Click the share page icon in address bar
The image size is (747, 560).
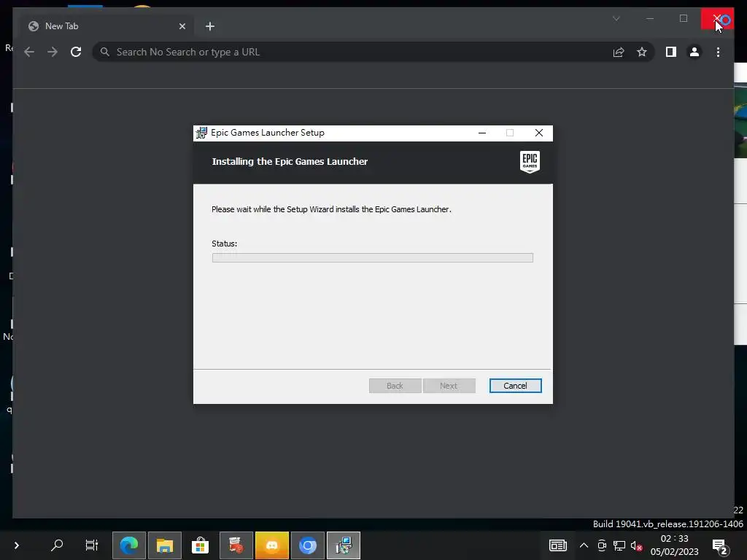pos(619,52)
